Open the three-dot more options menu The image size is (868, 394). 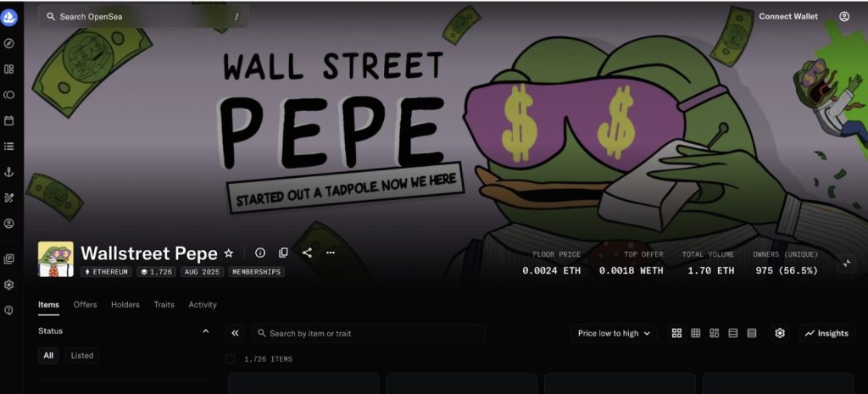(331, 252)
